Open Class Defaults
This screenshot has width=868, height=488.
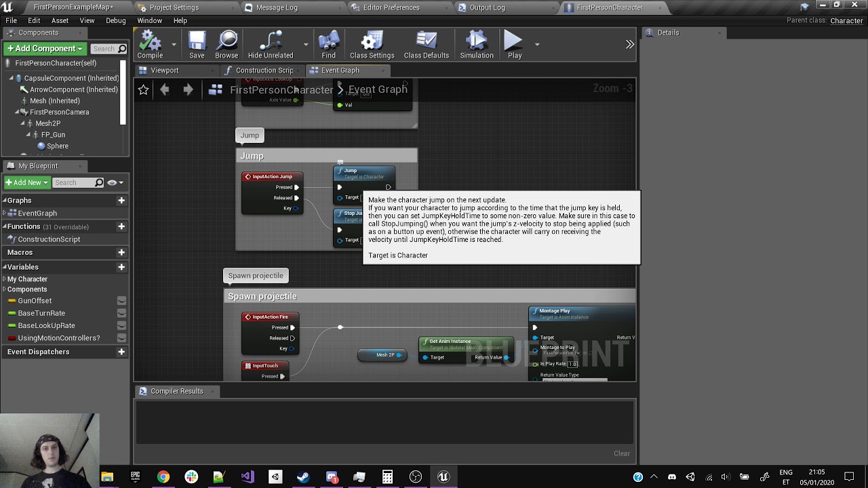click(426, 45)
